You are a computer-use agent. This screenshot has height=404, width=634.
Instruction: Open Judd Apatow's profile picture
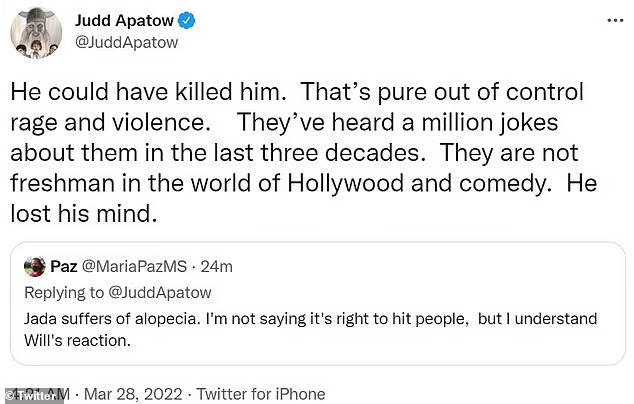coord(37,35)
